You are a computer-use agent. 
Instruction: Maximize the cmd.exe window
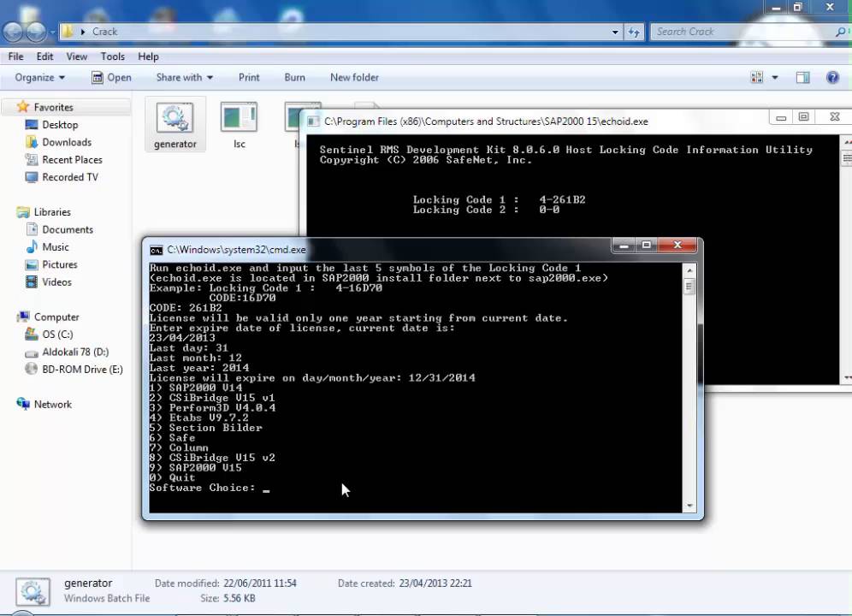[x=646, y=246]
